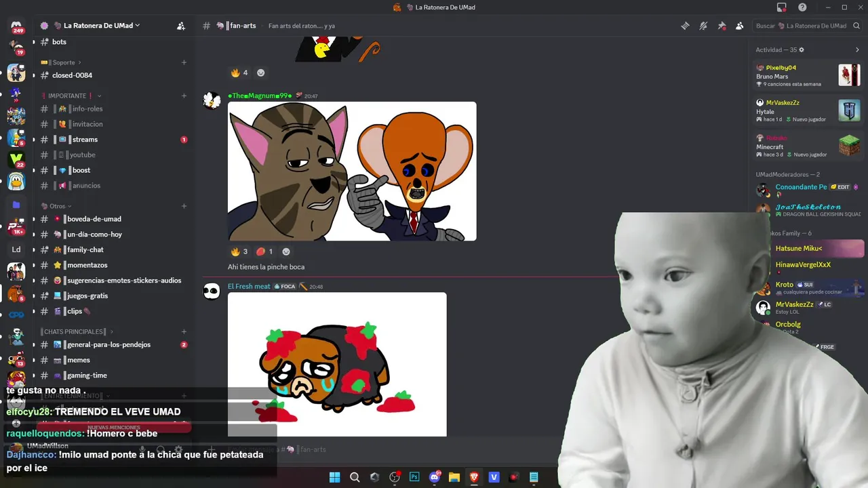
Task: Open the Minecraft activity card
Action: click(x=808, y=146)
